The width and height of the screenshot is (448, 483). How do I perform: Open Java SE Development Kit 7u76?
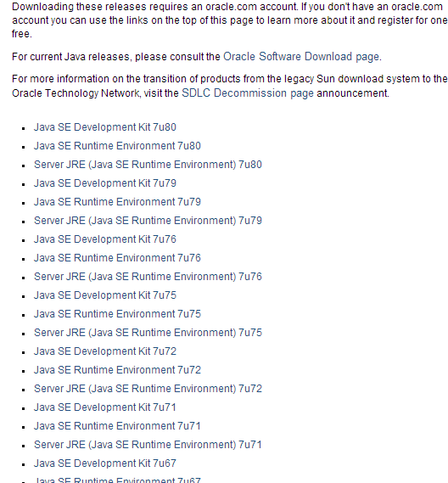pos(105,239)
